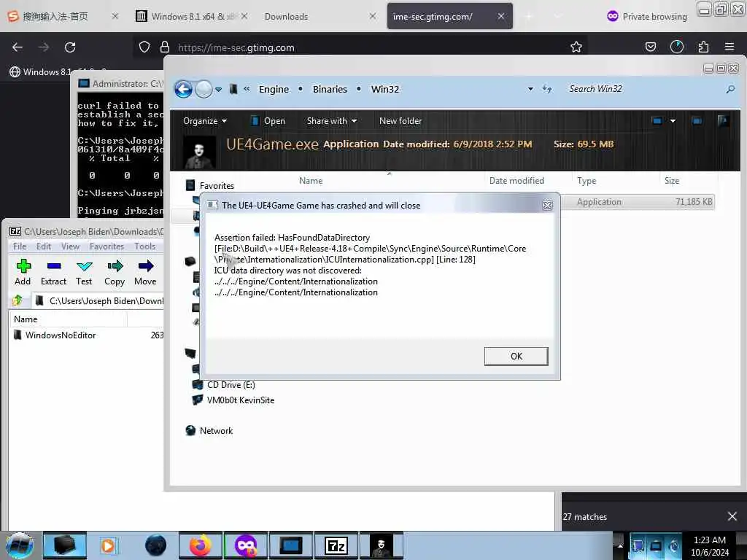Click the 7-Zip Test button
The image size is (747, 560).
(x=84, y=273)
